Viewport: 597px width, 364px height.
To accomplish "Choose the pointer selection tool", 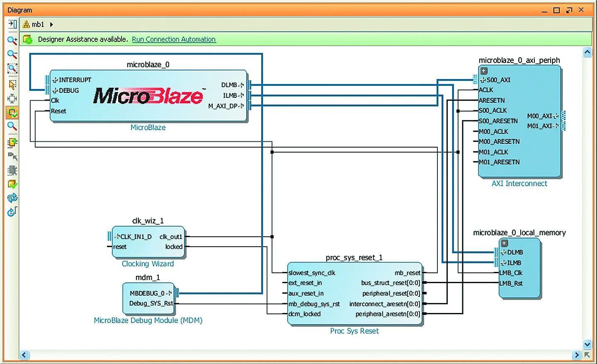I will pos(12,84).
